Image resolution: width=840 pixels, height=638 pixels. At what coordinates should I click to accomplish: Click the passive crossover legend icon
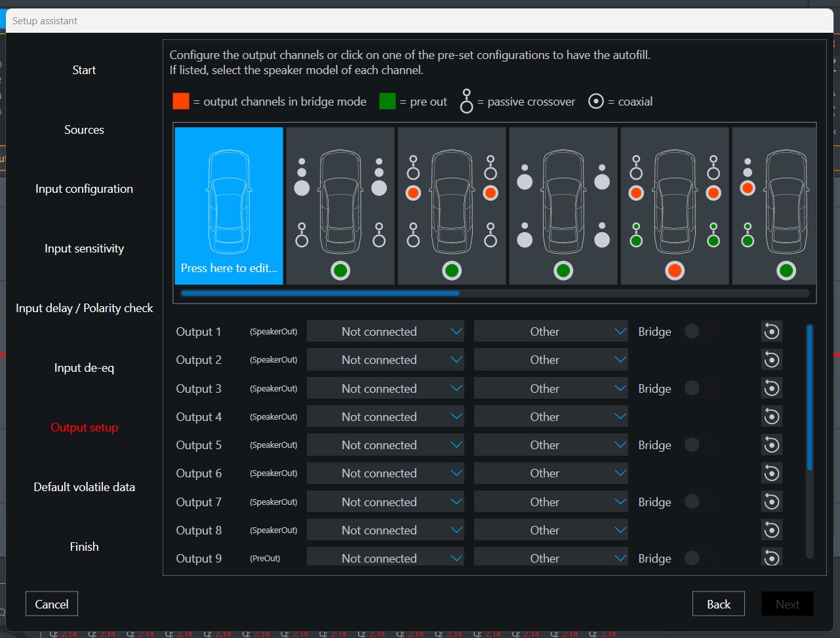click(x=466, y=101)
